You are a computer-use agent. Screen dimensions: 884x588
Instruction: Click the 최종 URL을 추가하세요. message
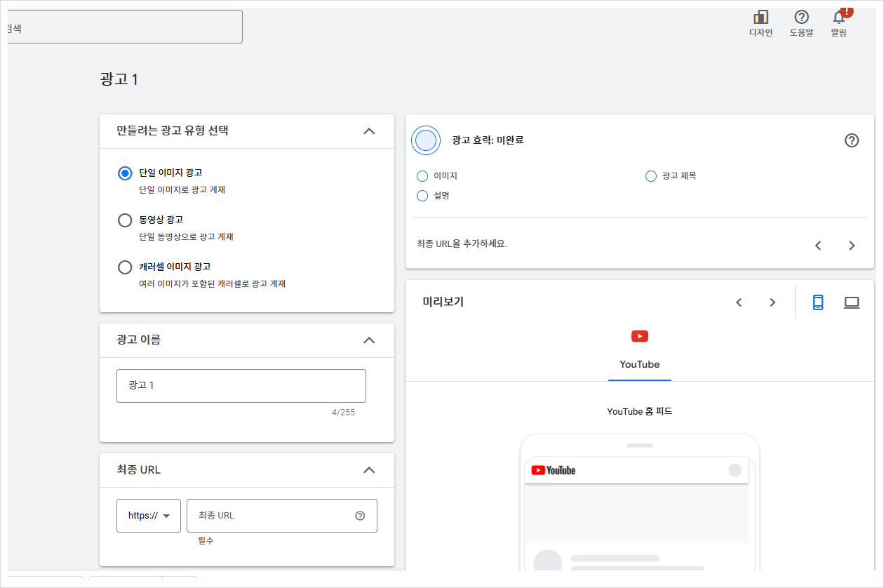click(x=462, y=244)
